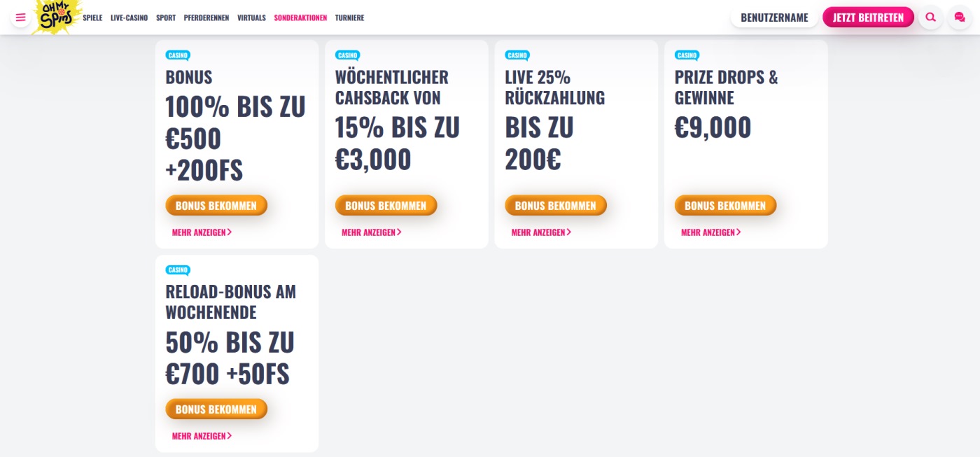Viewport: 980px width, 457px height.
Task: Click Casino tag on Prize Drops card
Action: 687,55
